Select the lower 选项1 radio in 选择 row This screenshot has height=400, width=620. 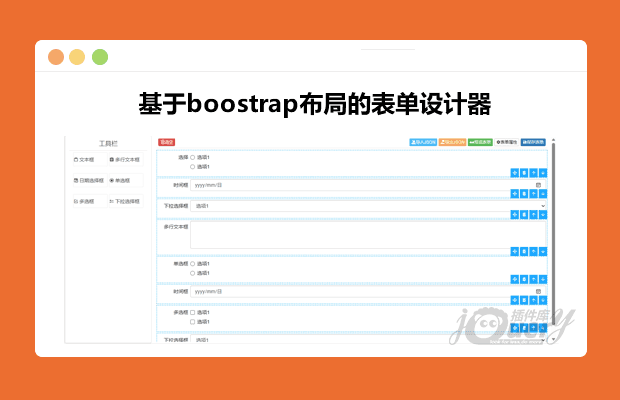pyautogui.click(x=193, y=167)
